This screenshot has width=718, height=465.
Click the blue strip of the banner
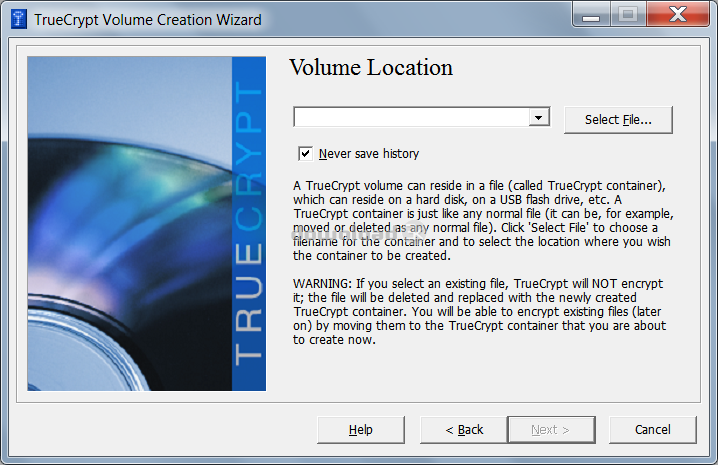pyautogui.click(x=249, y=370)
